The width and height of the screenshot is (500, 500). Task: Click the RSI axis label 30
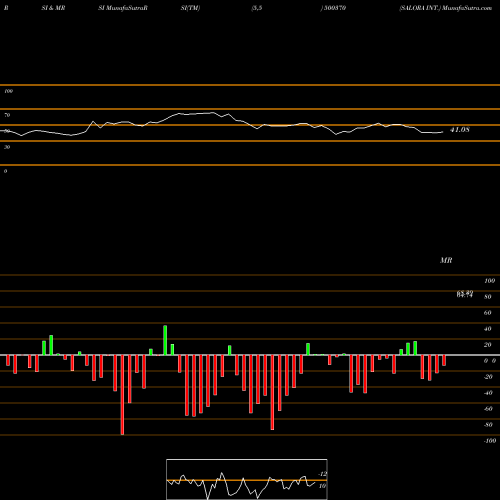(x=7, y=147)
